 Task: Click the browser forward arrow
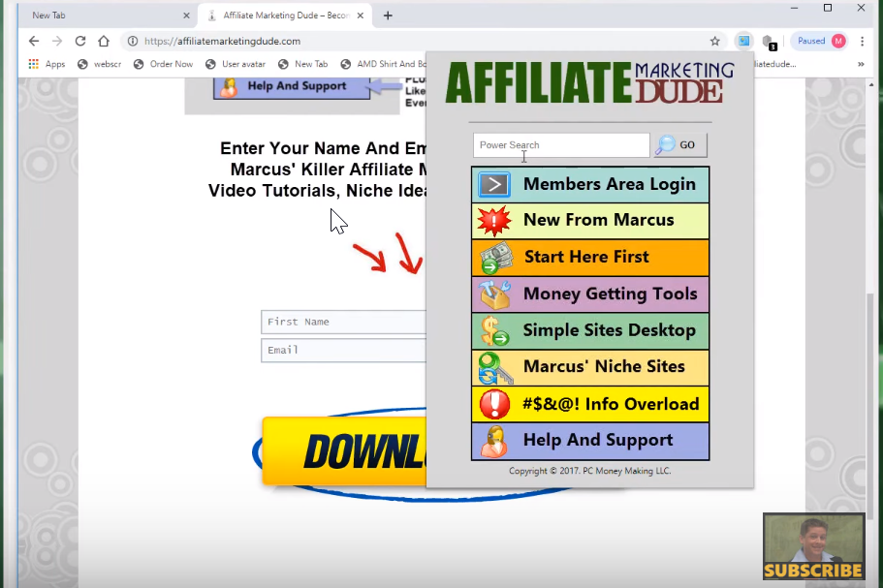pyautogui.click(x=57, y=41)
